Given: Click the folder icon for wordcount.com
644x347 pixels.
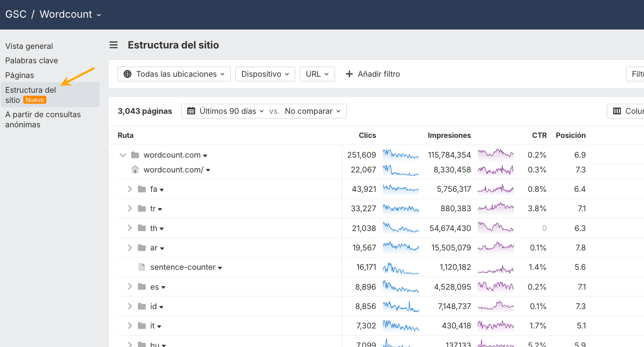Looking at the screenshot, I should 135,155.
